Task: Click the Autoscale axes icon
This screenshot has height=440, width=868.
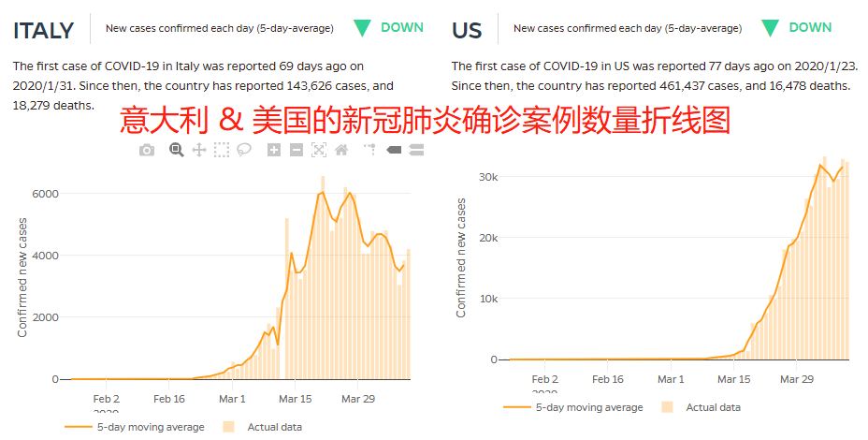Action: (x=319, y=150)
